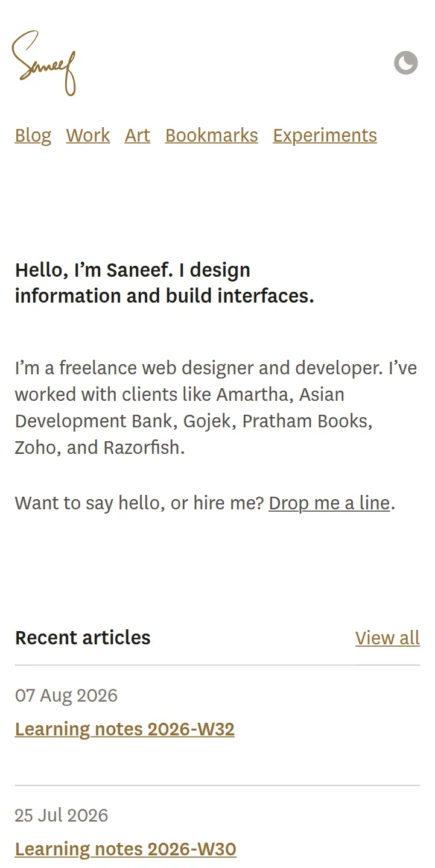Click the "Hello, I'm Saneef" headline
Screen dimensions: 435x868
(x=165, y=283)
